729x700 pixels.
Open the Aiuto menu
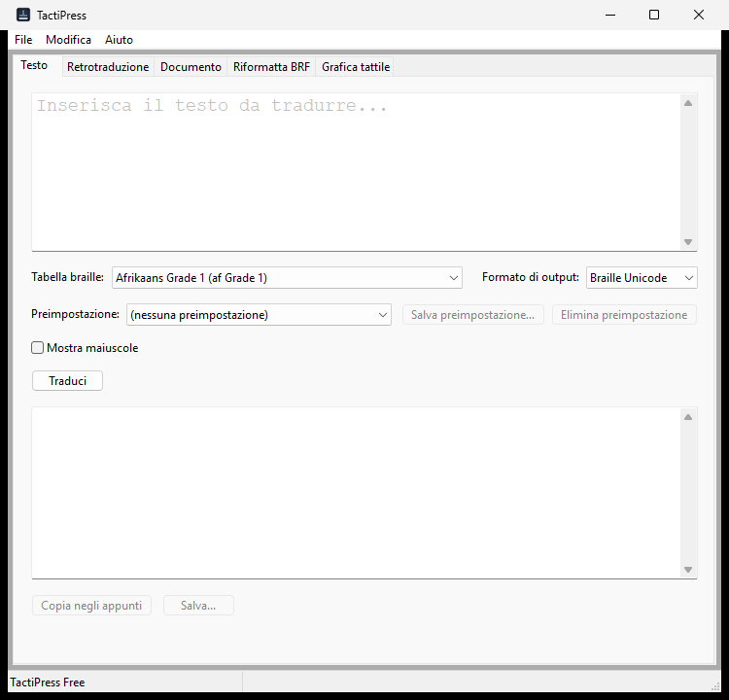coord(119,40)
